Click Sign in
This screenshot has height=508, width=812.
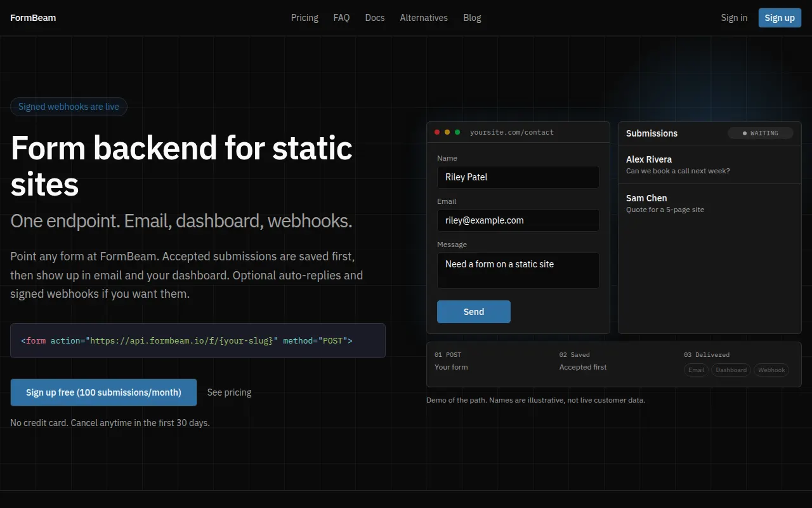(x=734, y=18)
